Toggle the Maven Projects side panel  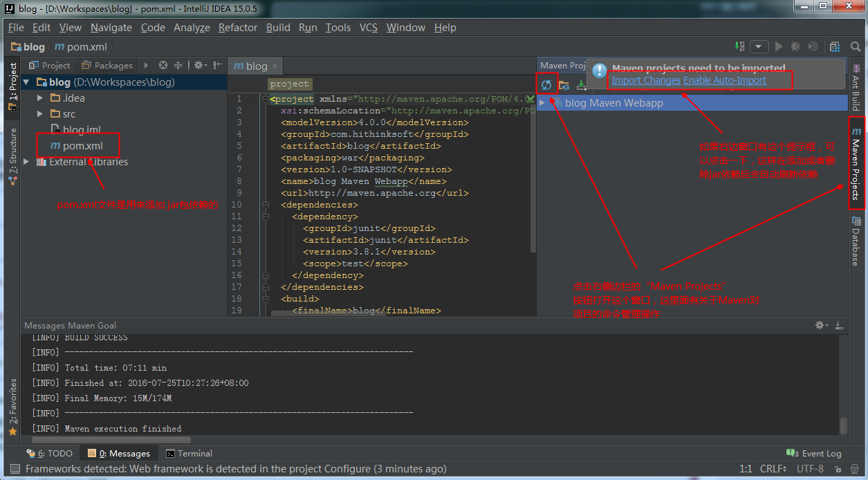point(856,163)
